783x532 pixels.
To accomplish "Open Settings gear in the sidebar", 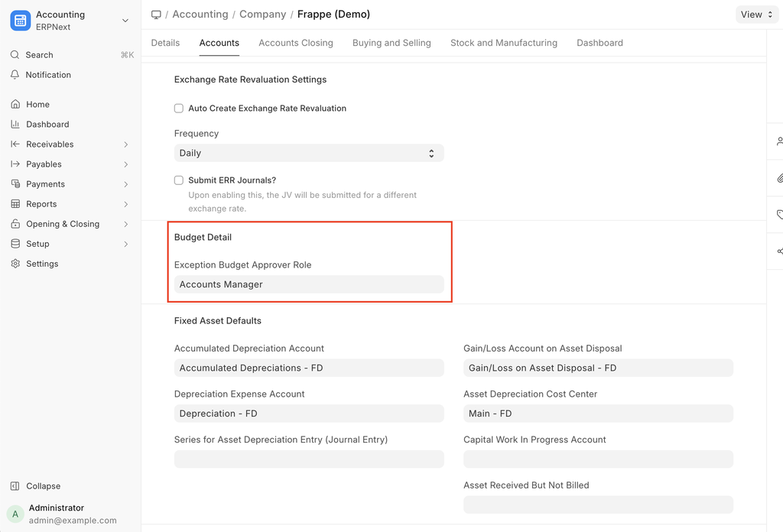I will coord(15,264).
